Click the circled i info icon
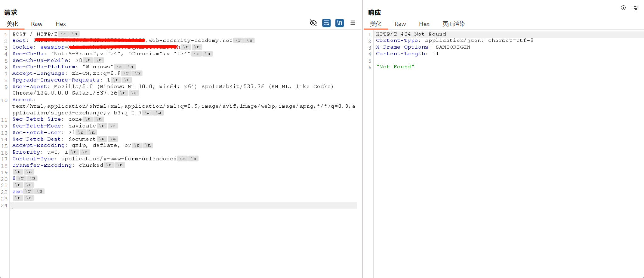 coord(623,8)
